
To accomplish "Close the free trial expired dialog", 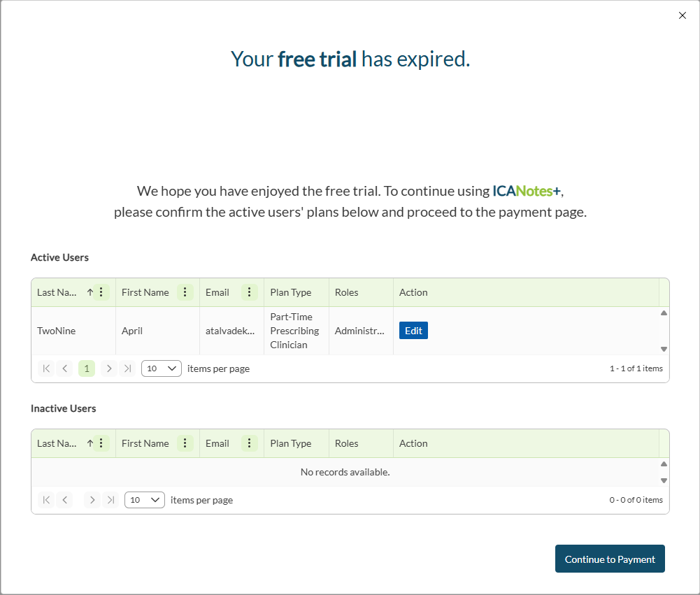I will 682,15.
